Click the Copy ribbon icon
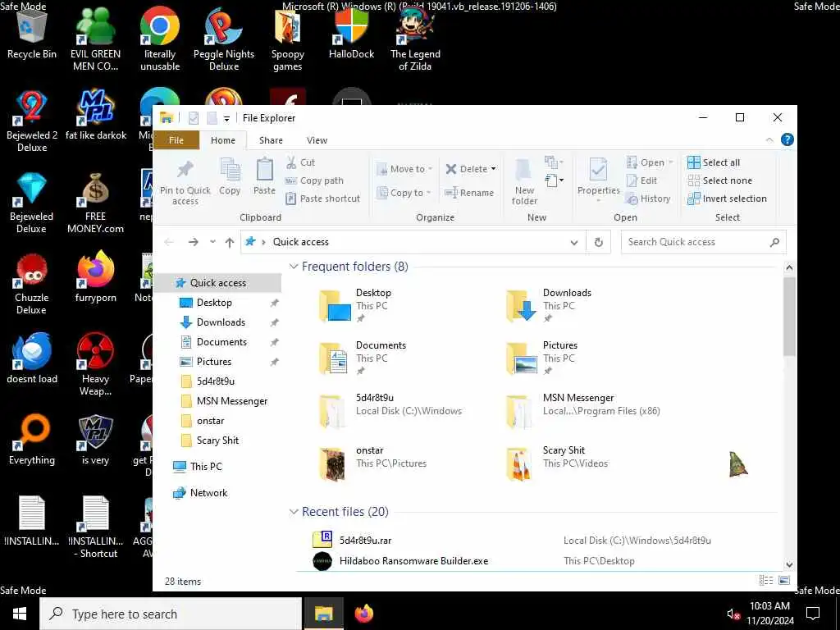This screenshot has height=630, width=840. coord(230,177)
